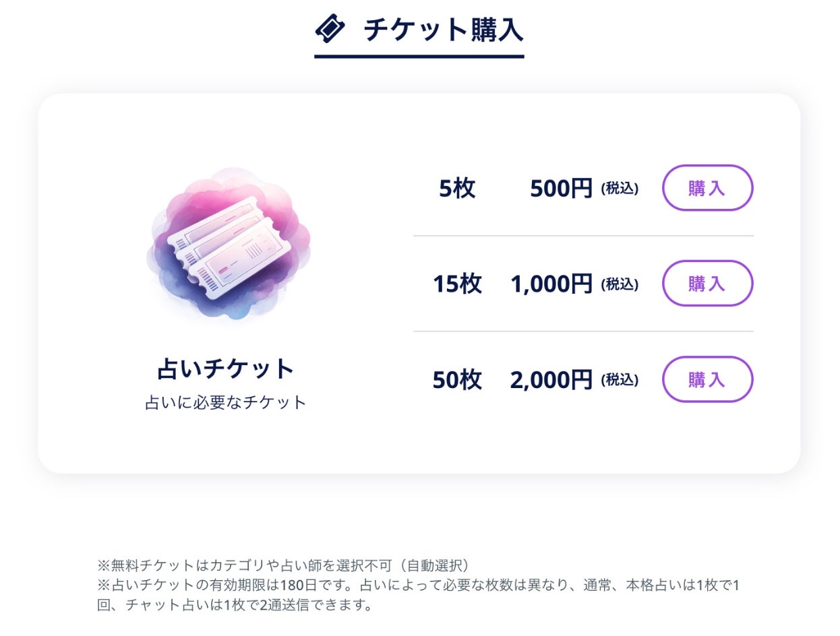Click the チケット購入 heading text

[x=444, y=30]
